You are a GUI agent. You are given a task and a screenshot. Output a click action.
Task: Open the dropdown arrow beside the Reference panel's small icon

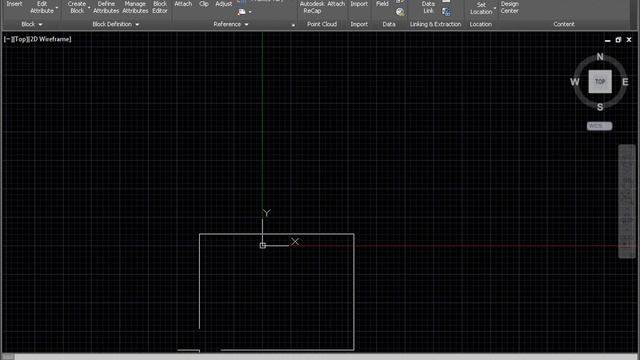point(250,12)
